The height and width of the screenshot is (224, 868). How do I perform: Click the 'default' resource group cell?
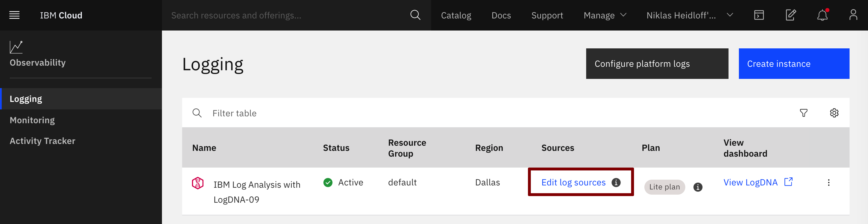402,183
